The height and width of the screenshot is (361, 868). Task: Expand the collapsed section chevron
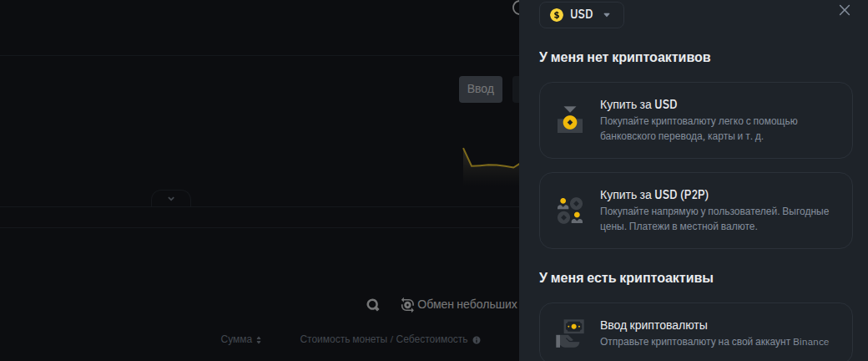point(171,199)
